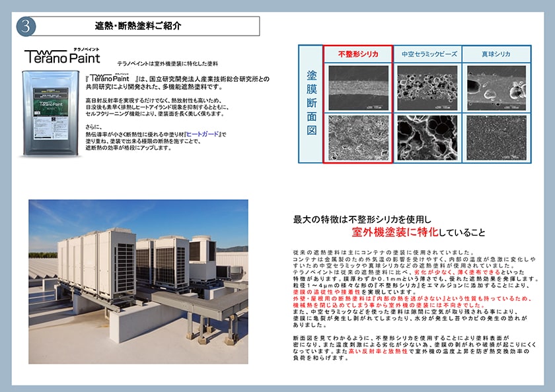The height and width of the screenshot is (392, 555).
Task: Click the Terano Paint can image
Action: point(50,113)
